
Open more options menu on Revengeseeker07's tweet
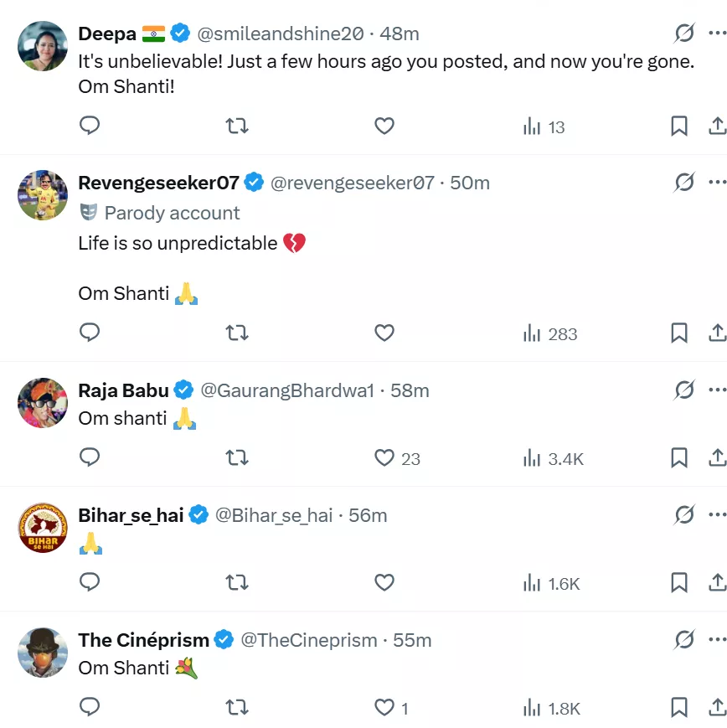coord(717,182)
